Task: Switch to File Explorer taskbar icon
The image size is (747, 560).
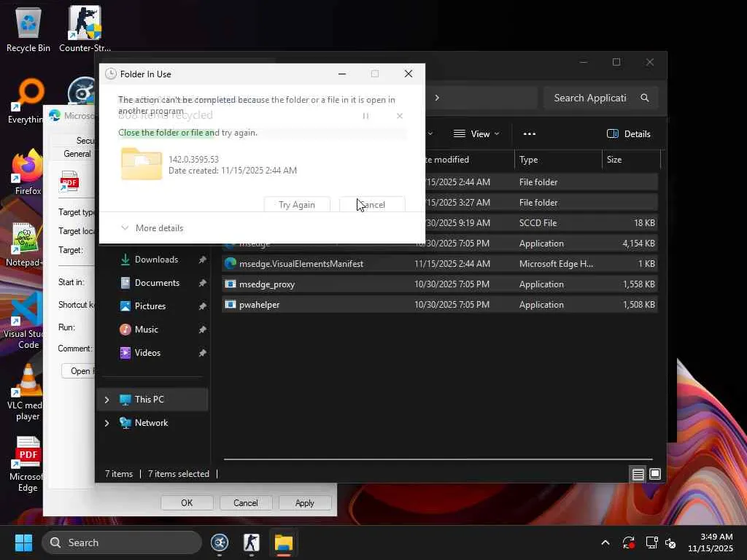Action: 284,542
